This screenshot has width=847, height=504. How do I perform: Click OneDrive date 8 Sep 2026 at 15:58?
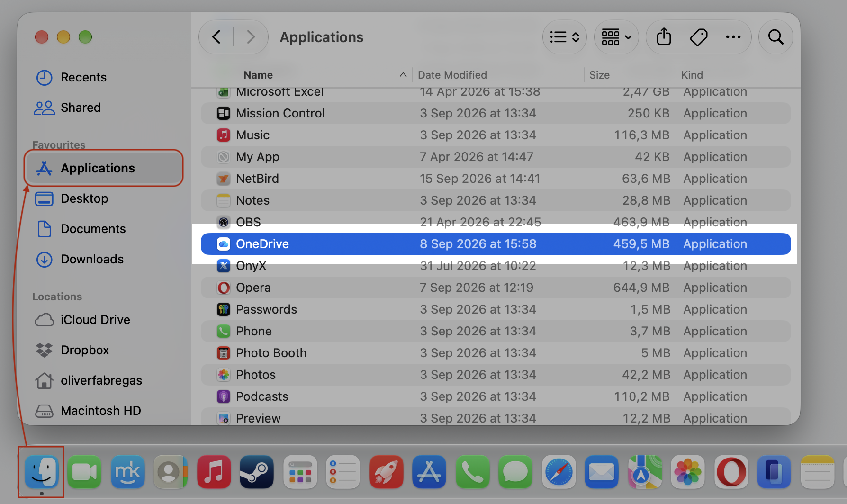click(x=478, y=244)
